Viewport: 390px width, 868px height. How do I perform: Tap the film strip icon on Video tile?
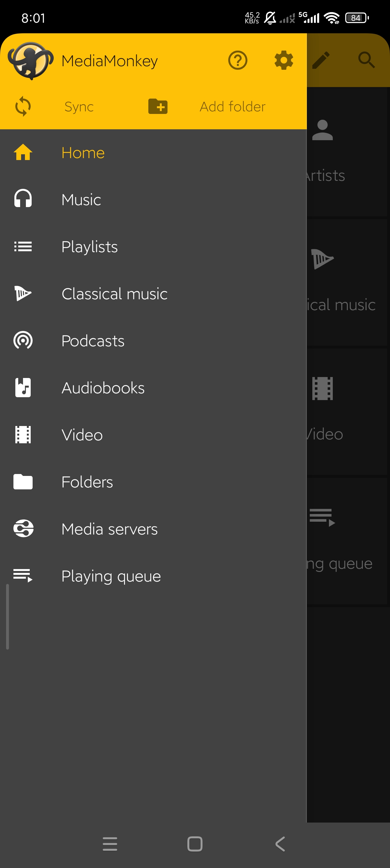coord(322,389)
